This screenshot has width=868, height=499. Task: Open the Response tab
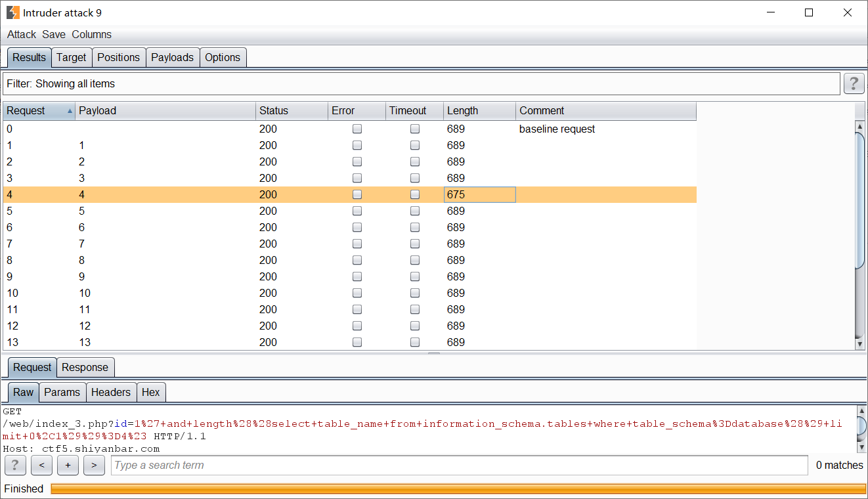(85, 368)
